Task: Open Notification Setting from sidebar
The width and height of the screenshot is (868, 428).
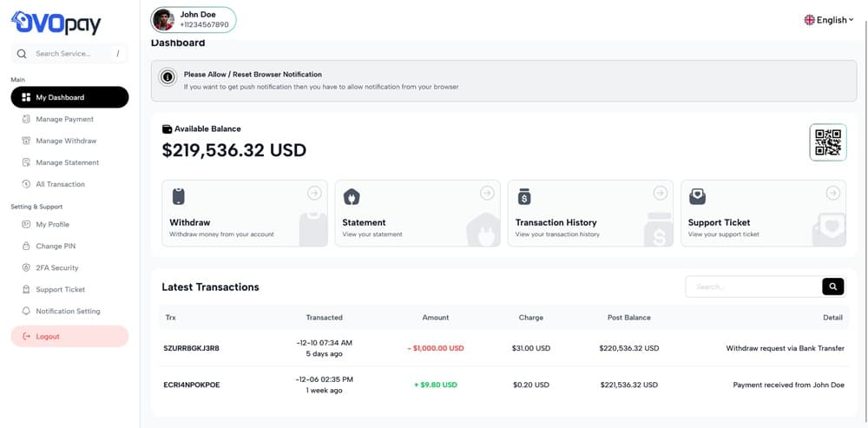Action: tap(68, 311)
